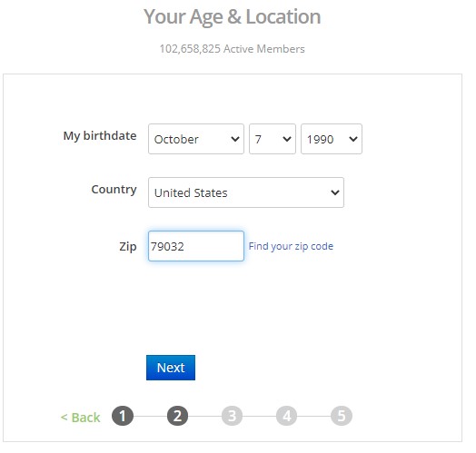Select step 3 circle in progress indicator
Image resolution: width=476 pixels, height=453 pixels.
click(232, 416)
